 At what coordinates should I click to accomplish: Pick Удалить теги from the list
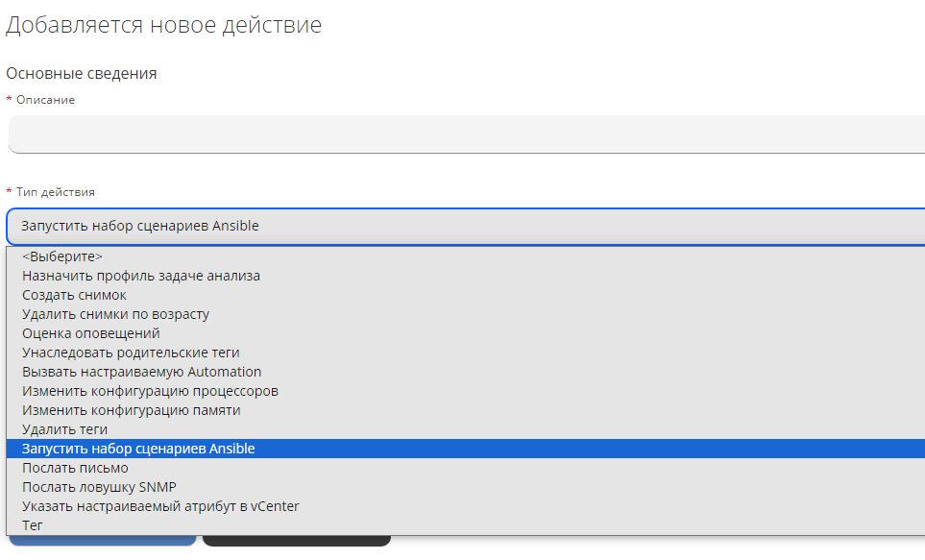tap(64, 429)
